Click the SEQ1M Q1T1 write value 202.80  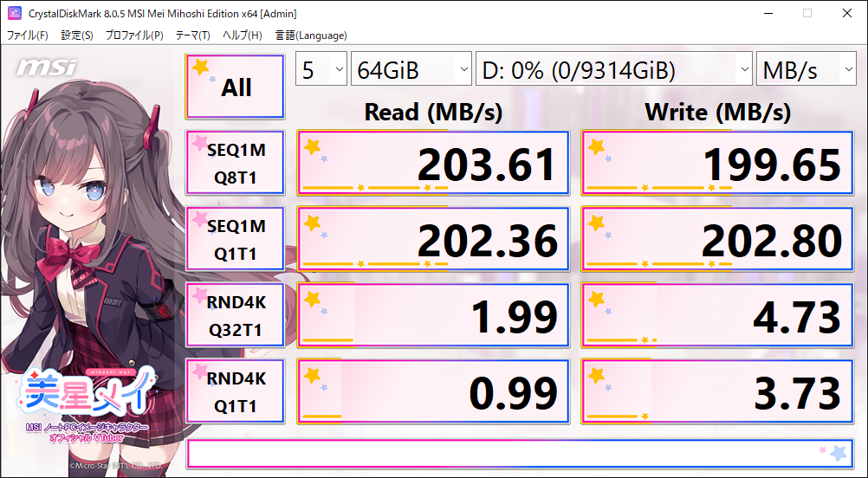tap(717, 240)
